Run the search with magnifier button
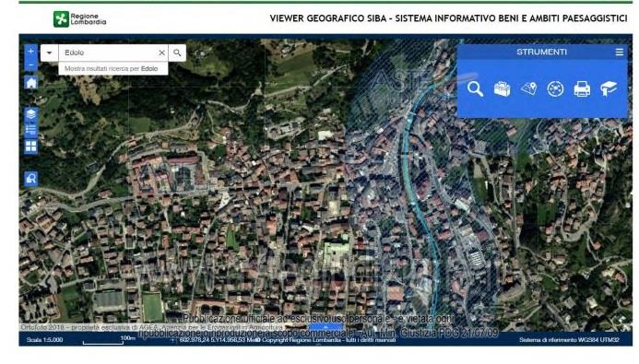Screen dimensions: 639x364 pyautogui.click(x=177, y=53)
